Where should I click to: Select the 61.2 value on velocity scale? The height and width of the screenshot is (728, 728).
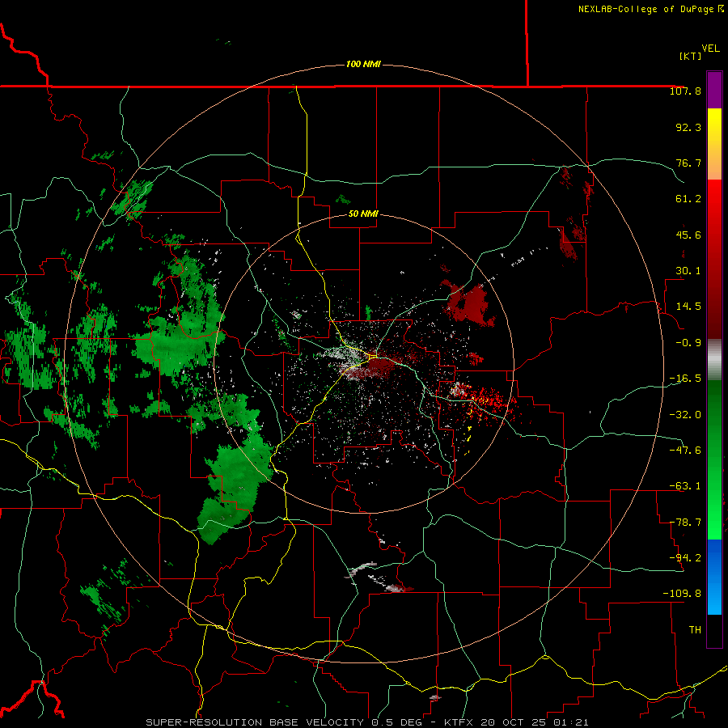(x=688, y=199)
